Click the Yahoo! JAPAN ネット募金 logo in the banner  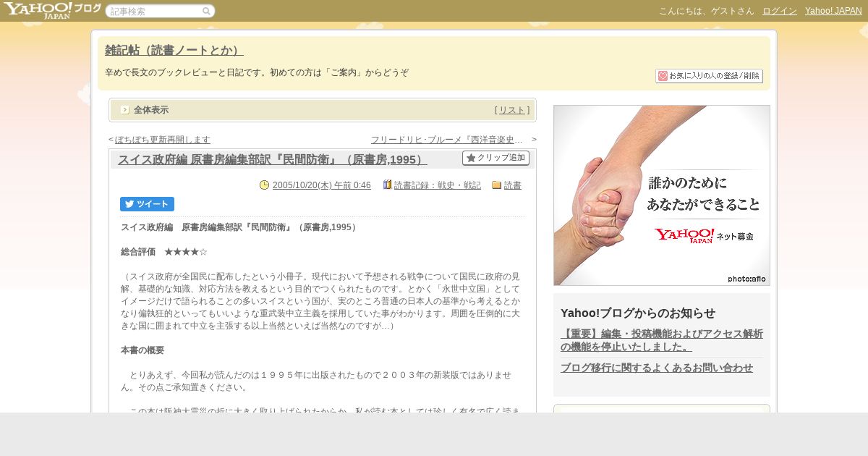(x=703, y=236)
